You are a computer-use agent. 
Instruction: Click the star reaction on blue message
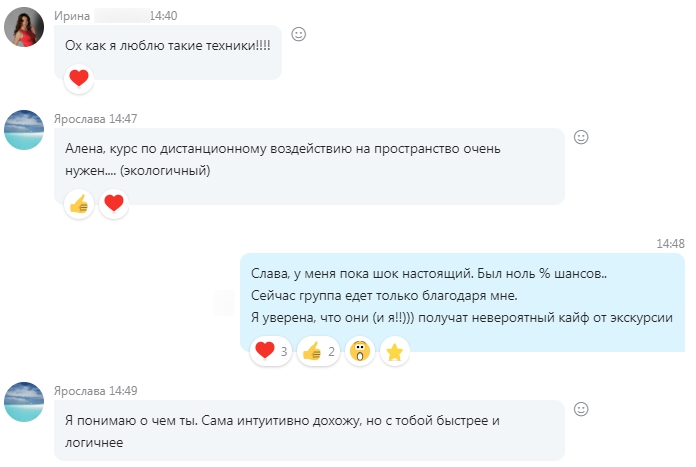(x=395, y=351)
